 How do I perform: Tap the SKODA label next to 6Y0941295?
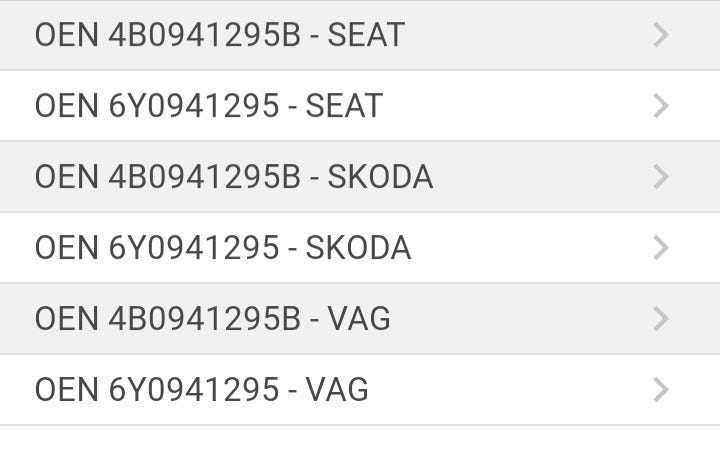pos(358,248)
